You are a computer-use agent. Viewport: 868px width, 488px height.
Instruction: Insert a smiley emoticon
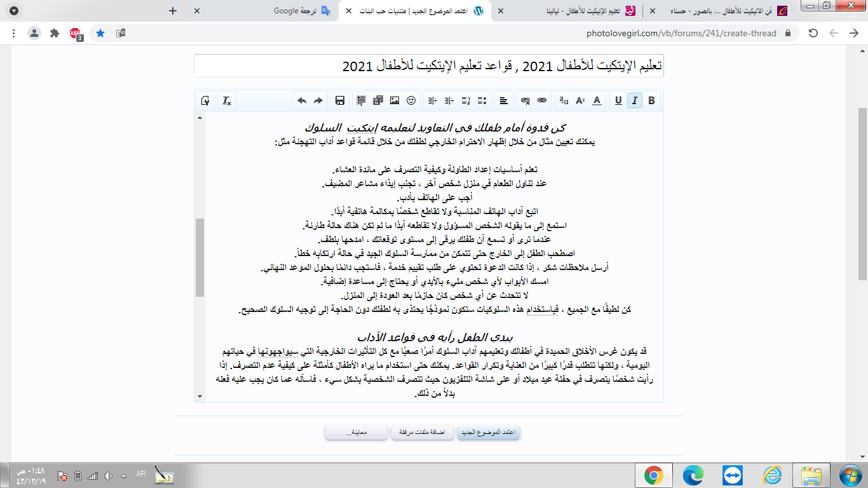[411, 100]
